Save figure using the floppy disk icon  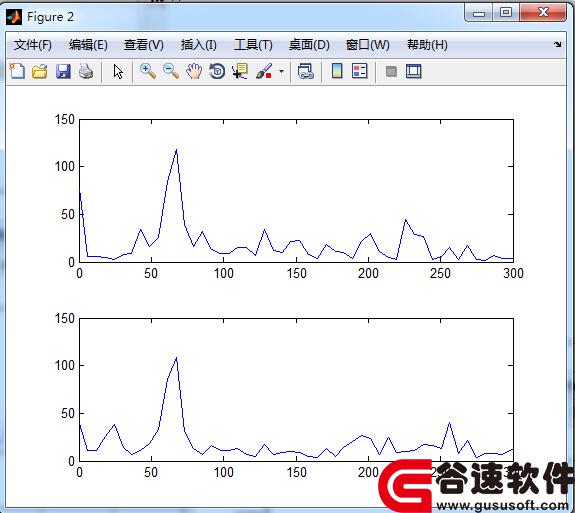coord(63,71)
